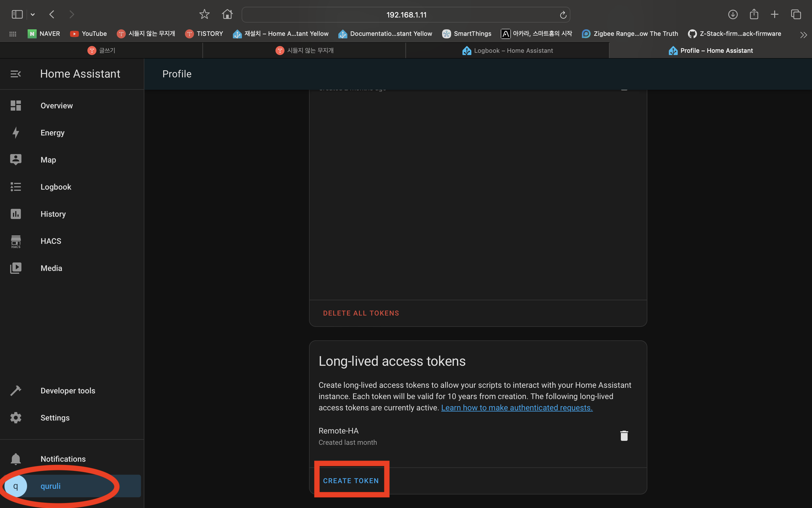
Task: Open the SmartThings bookmark
Action: tap(467, 34)
